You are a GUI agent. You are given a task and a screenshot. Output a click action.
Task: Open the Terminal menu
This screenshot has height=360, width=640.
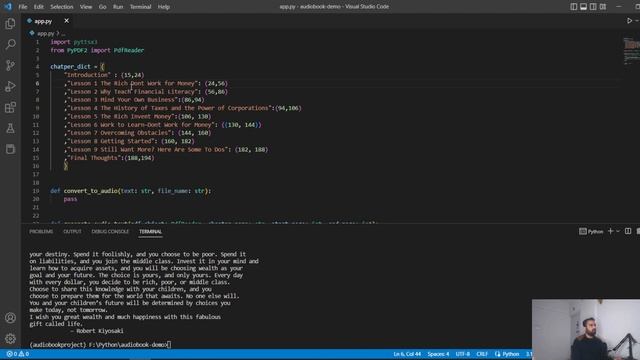tap(140, 7)
